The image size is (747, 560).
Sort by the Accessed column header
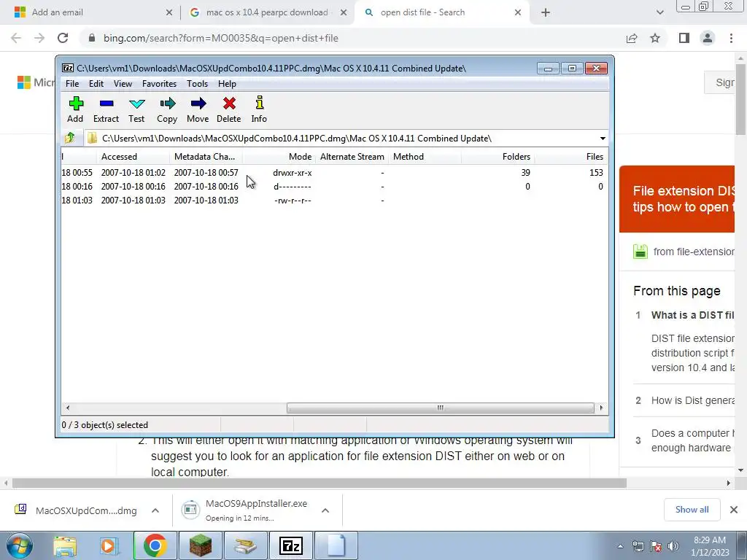pyautogui.click(x=133, y=157)
